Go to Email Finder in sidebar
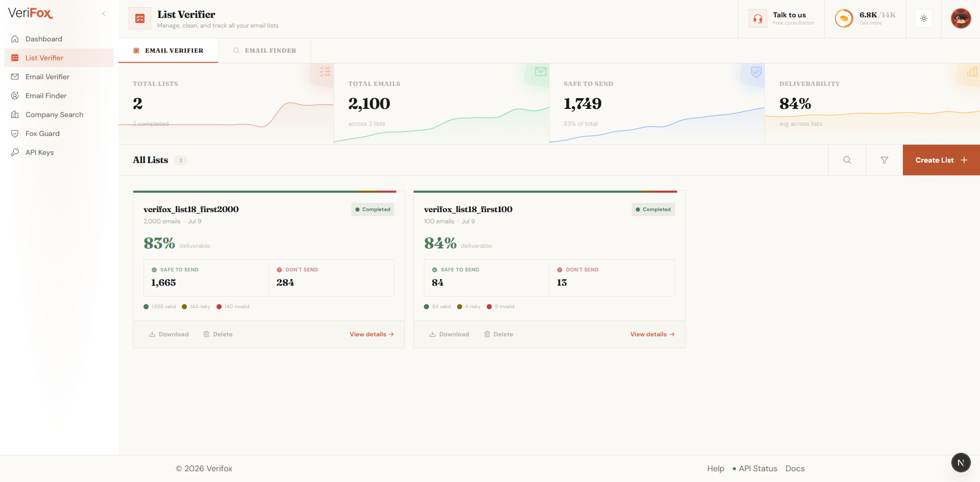Image resolution: width=980 pixels, height=482 pixels. [59, 96]
